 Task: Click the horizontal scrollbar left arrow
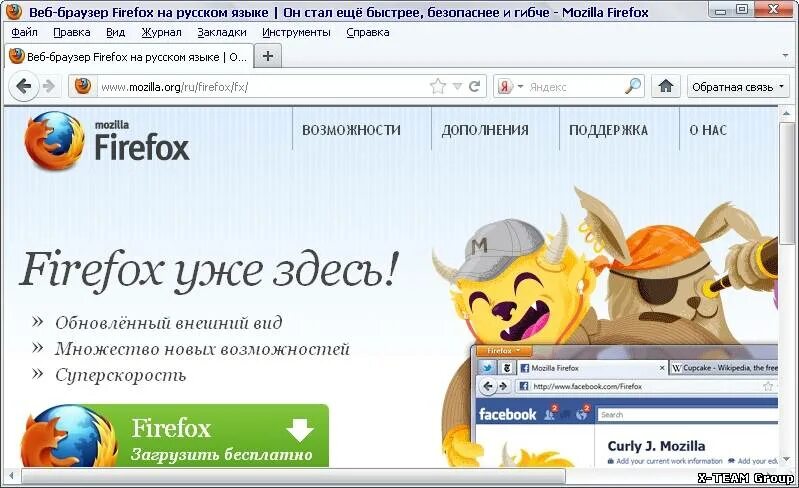[11, 477]
